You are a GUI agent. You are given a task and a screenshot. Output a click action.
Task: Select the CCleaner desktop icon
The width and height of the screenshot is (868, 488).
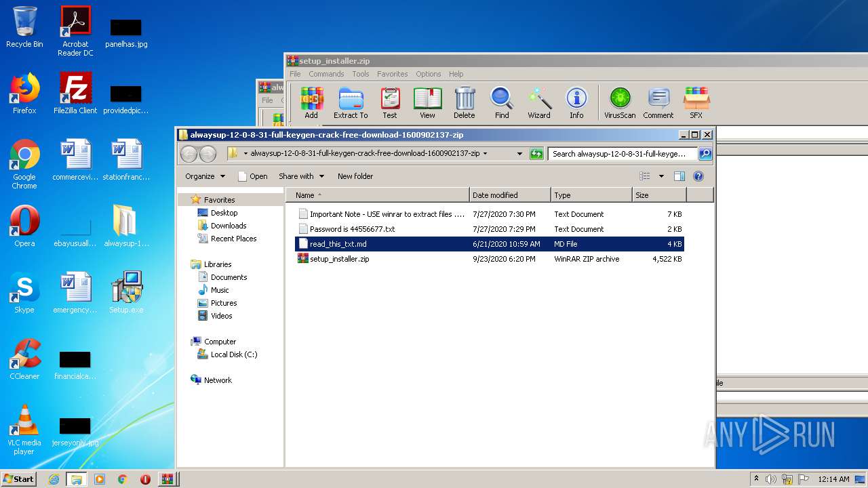[24, 359]
